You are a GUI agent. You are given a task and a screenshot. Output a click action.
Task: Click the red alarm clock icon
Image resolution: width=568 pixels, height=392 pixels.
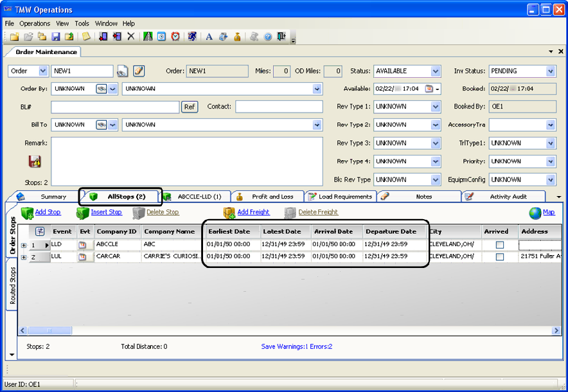[x=175, y=37]
